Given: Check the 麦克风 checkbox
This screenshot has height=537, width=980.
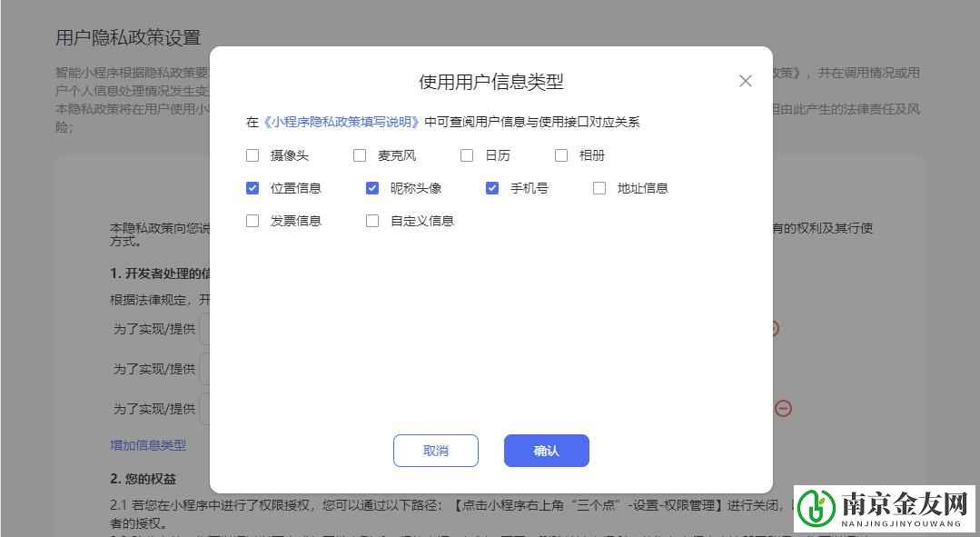Looking at the screenshot, I should (x=360, y=155).
